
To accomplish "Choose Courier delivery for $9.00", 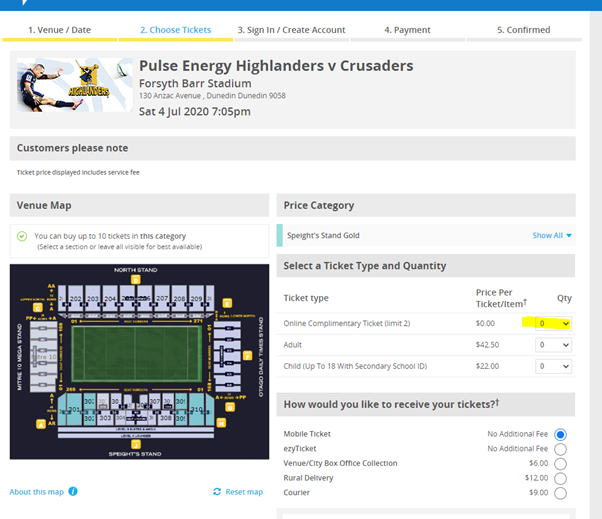I will (x=560, y=493).
